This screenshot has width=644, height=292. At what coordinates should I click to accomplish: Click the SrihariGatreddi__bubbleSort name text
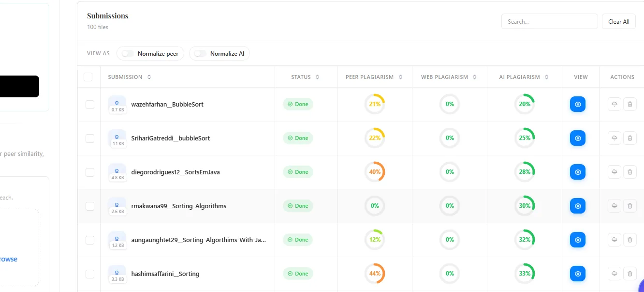(171, 138)
